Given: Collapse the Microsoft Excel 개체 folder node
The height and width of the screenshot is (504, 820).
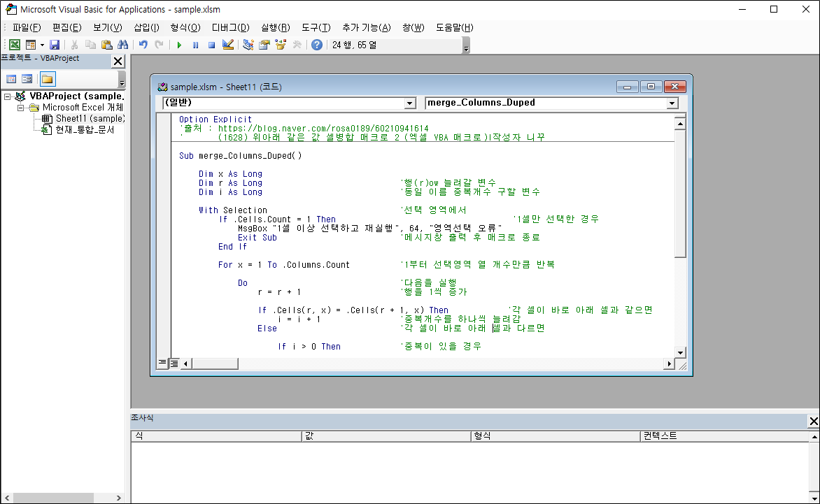Looking at the screenshot, I should [20, 108].
